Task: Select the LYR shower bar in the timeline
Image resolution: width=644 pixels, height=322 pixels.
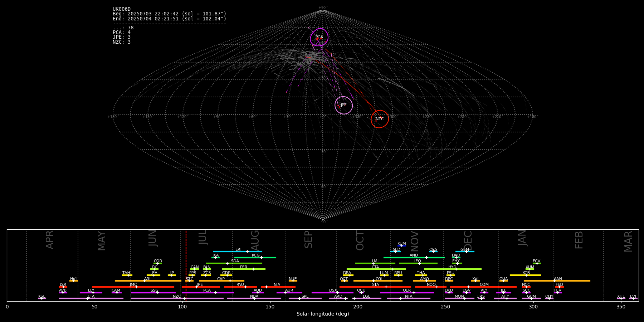Action: [x=63, y=287]
